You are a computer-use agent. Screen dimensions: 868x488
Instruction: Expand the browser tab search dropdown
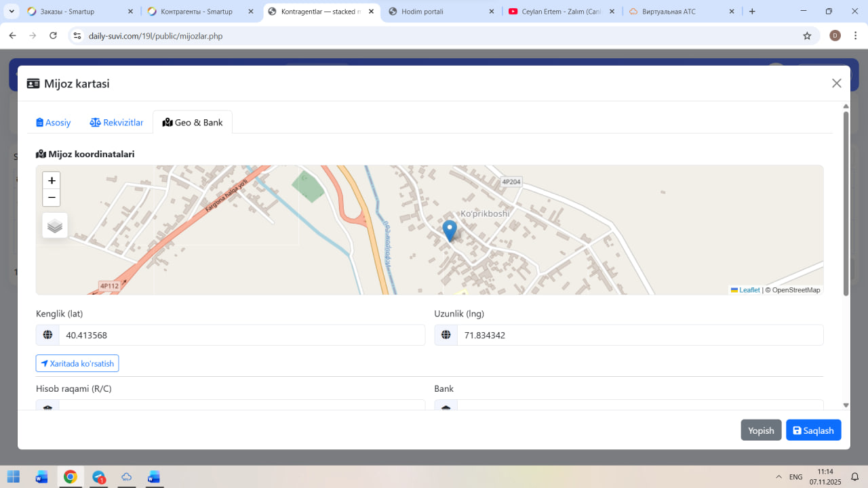(x=12, y=12)
